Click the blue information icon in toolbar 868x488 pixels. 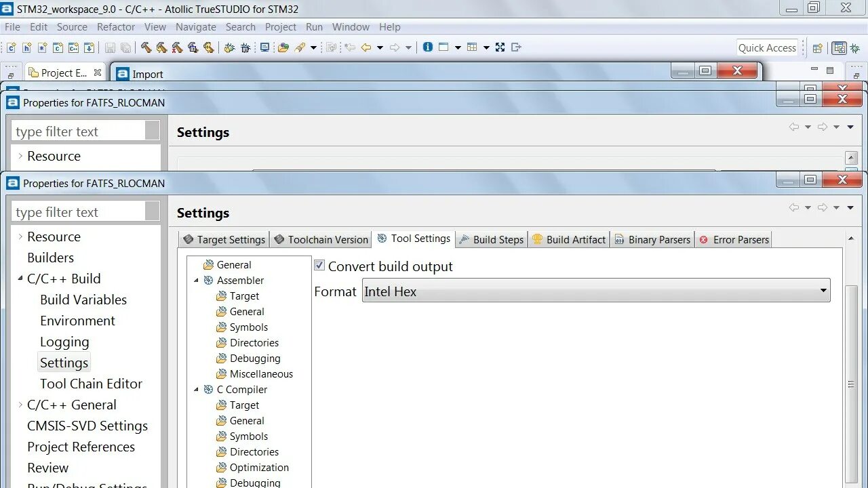click(428, 47)
